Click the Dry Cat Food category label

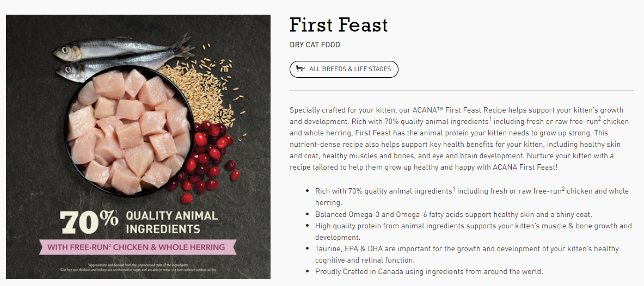pyautogui.click(x=315, y=45)
